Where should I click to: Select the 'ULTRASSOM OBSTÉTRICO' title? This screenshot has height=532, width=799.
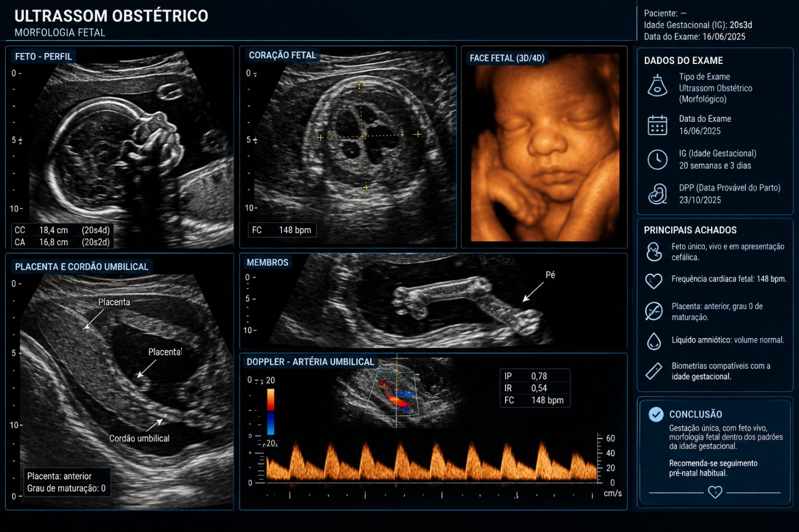point(111,16)
